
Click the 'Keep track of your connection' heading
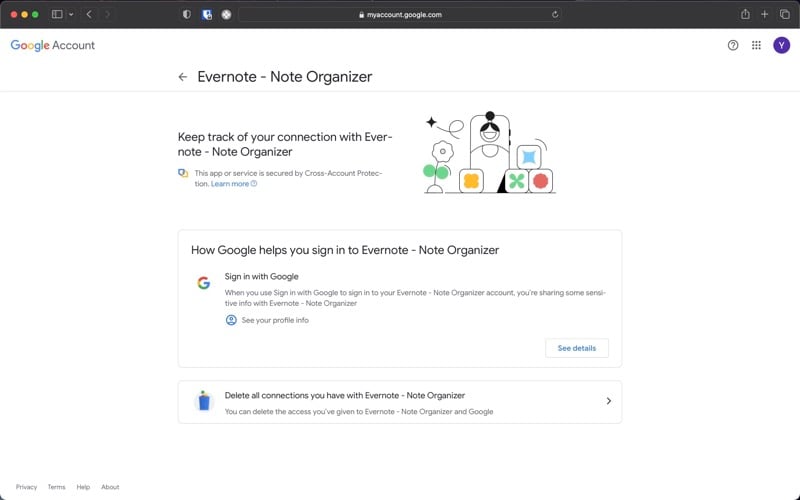pos(285,144)
